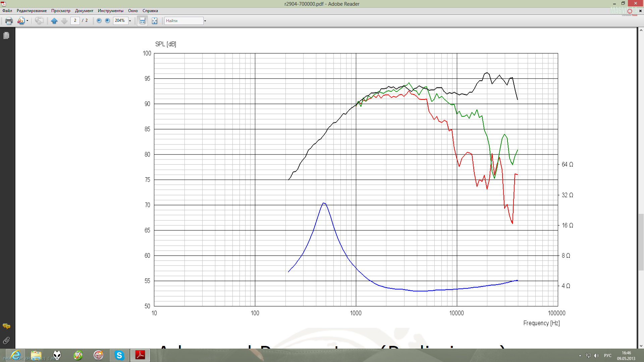Click the page number input field
The image size is (644, 362).
tap(75, 21)
